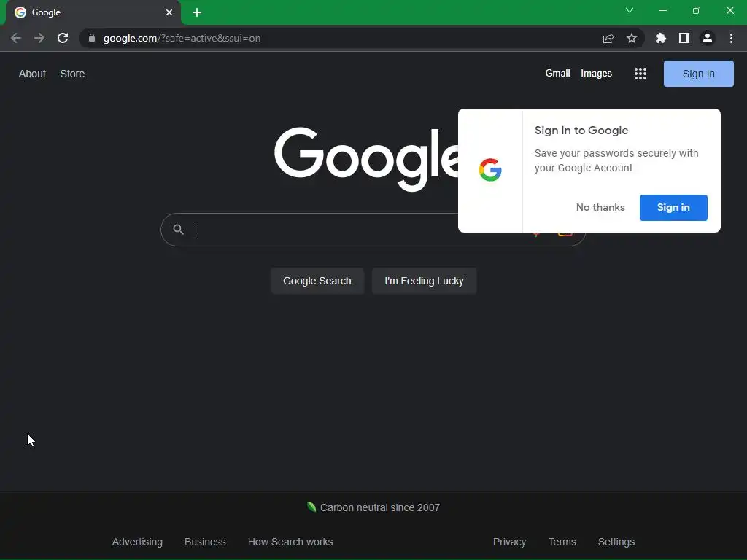The image size is (747, 560).
Task: Click the Google Search button
Action: coord(317,281)
